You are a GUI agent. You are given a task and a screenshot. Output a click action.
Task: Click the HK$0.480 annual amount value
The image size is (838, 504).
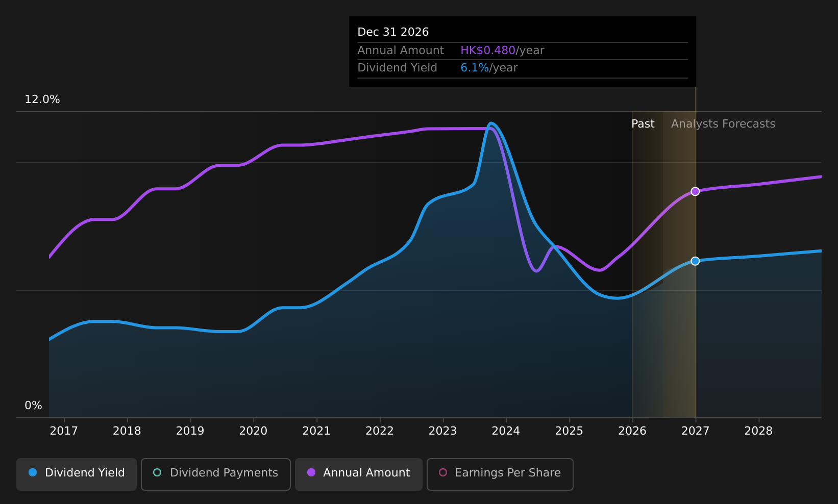[x=488, y=51]
